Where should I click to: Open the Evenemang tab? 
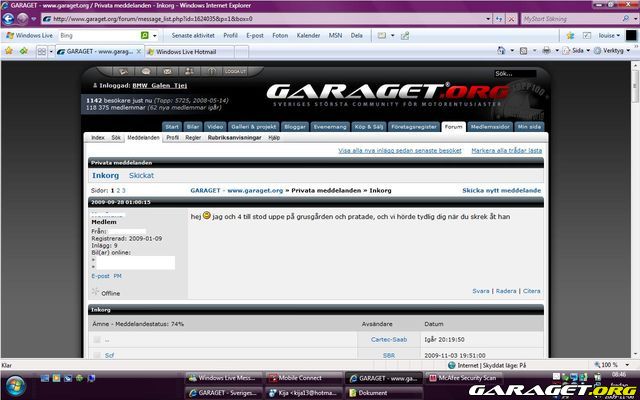[330, 127]
